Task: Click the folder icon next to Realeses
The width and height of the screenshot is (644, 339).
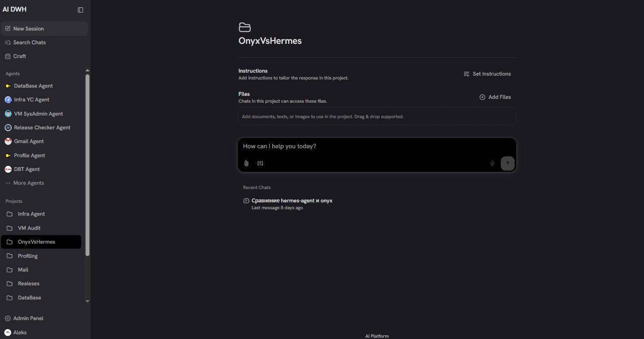Action: 9,284
